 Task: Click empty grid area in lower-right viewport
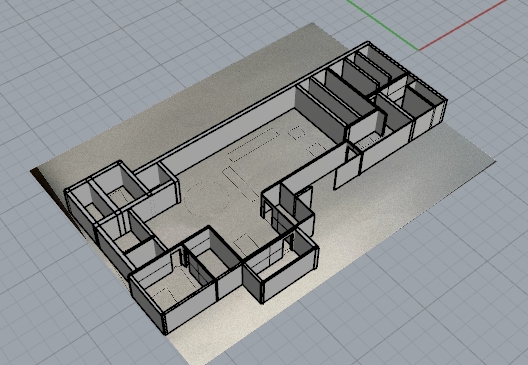(438, 286)
